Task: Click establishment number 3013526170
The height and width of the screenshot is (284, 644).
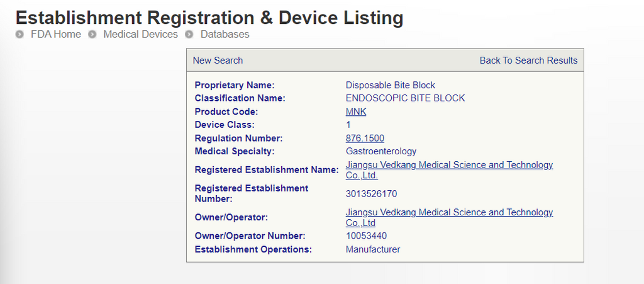Action: pyautogui.click(x=371, y=193)
